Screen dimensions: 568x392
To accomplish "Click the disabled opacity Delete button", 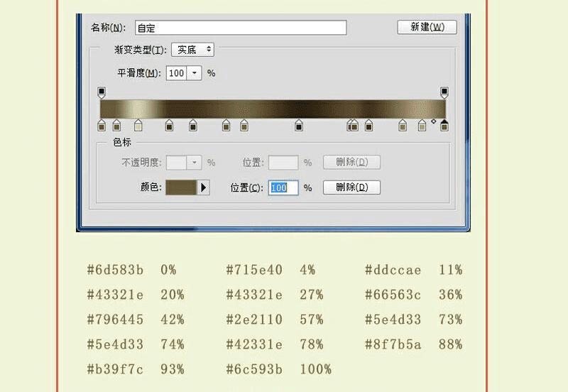I will (351, 162).
